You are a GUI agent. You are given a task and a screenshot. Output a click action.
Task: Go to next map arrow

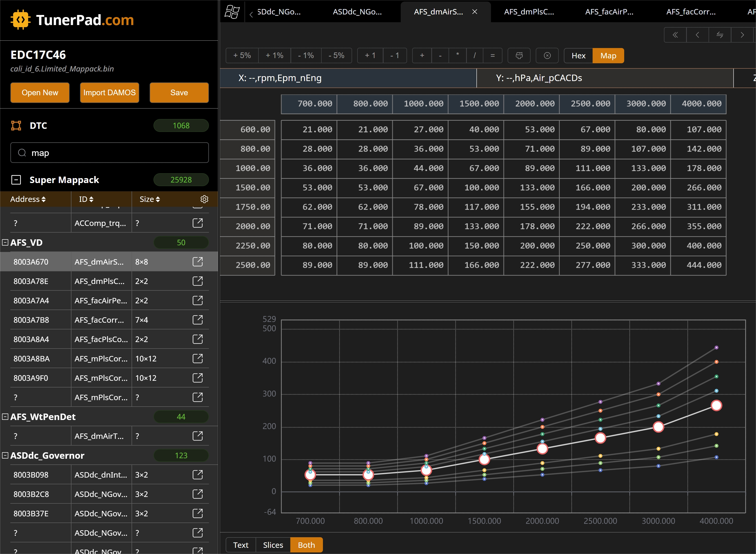coord(742,35)
